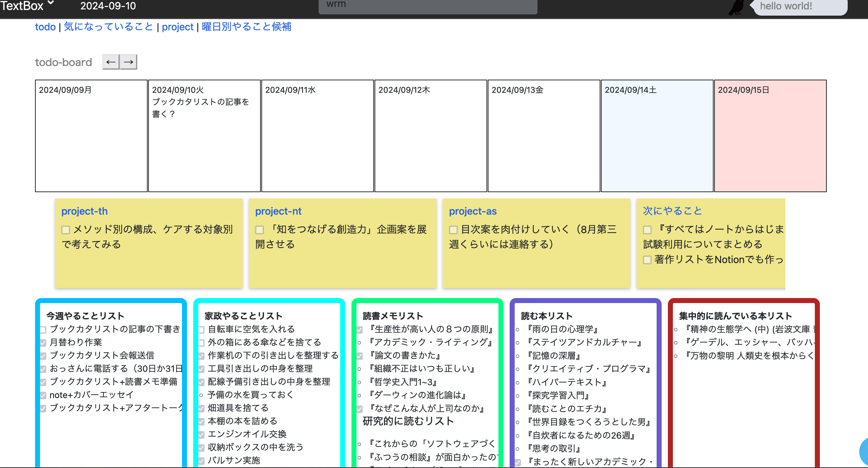Image resolution: width=868 pixels, height=468 pixels.
Task: Toggle 『生産性が高い人の８つの原則』 checkbox
Action: click(360, 330)
